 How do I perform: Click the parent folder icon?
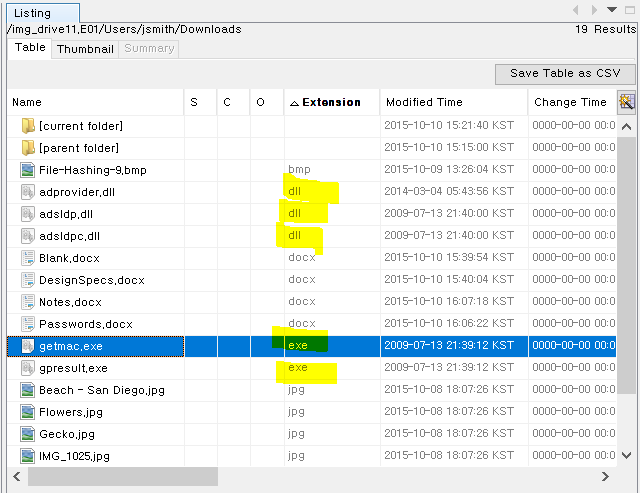(28, 148)
